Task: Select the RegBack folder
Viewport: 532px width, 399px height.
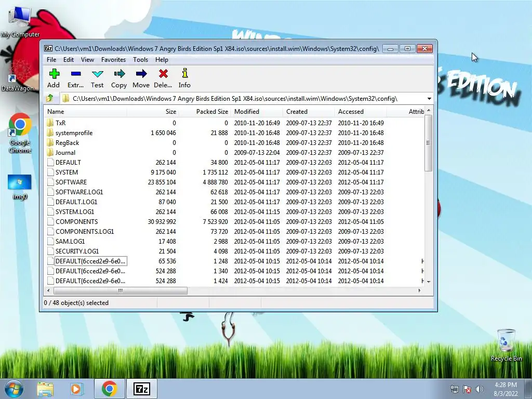Action: pyautogui.click(x=67, y=142)
